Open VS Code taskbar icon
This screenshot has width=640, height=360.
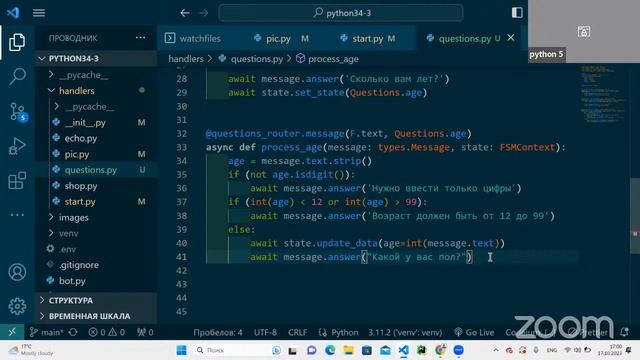(x=403, y=350)
